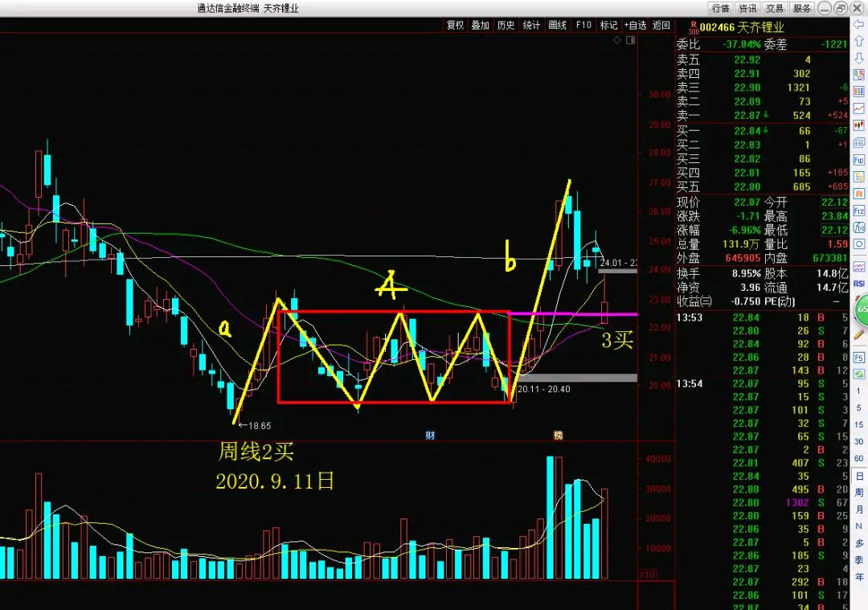This screenshot has height=610, width=868.
Task: Switch to candlestick chart via sidebar icon
Action: click(x=859, y=125)
